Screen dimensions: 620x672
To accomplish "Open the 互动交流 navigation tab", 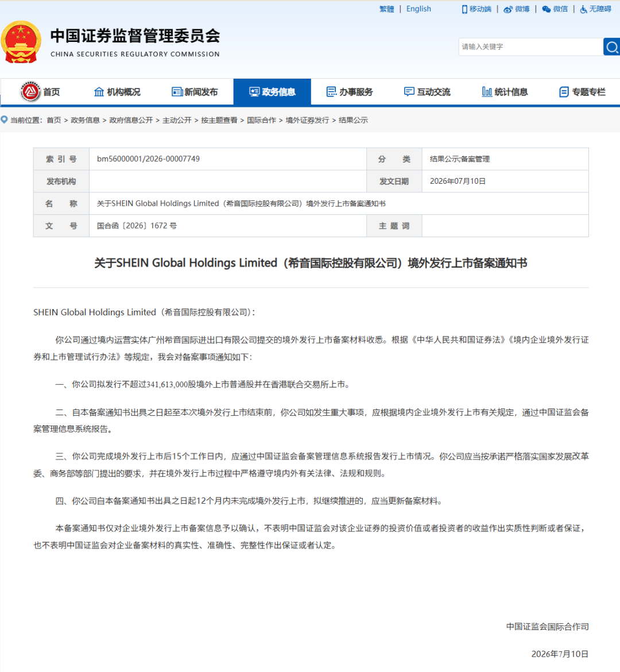I will pos(427,92).
